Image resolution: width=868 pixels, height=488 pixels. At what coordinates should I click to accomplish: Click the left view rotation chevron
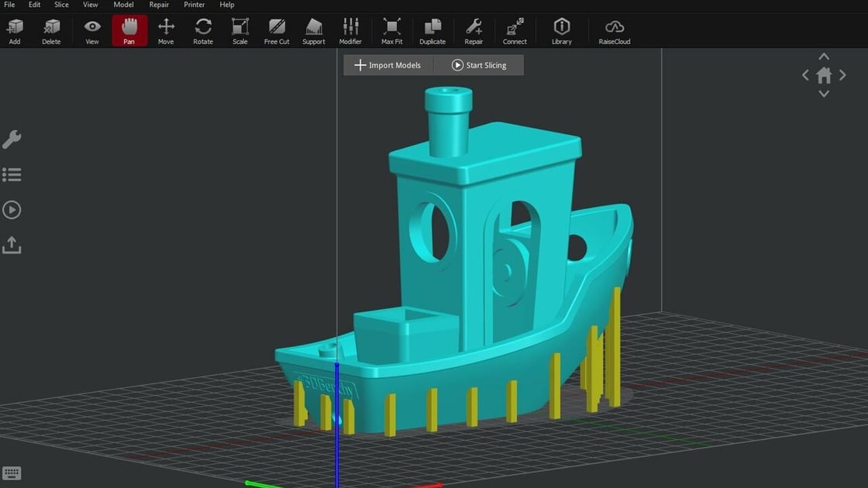[x=805, y=74]
